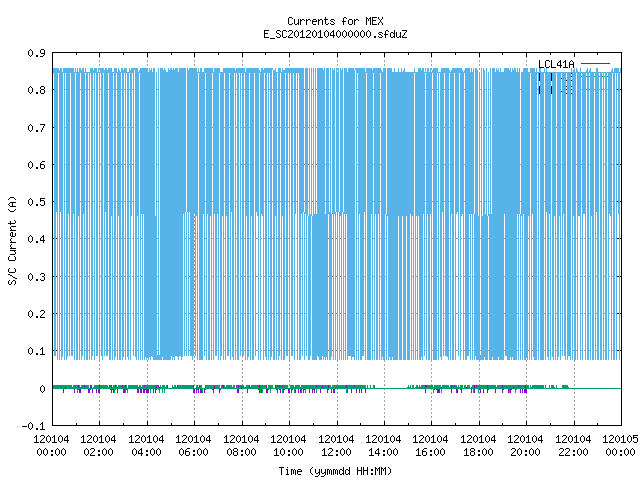Click the 120105 date tick label
640x480 pixels.
click(x=620, y=439)
